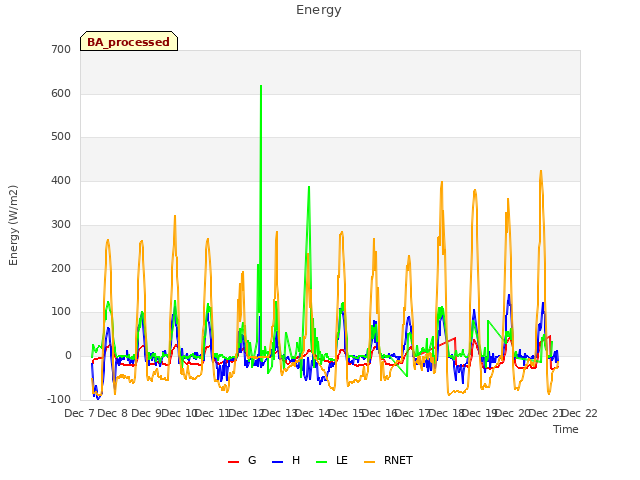Viewport: 640px width, 480px height.
Task: Click the 700 y-axis tick label
Action: click(61, 50)
